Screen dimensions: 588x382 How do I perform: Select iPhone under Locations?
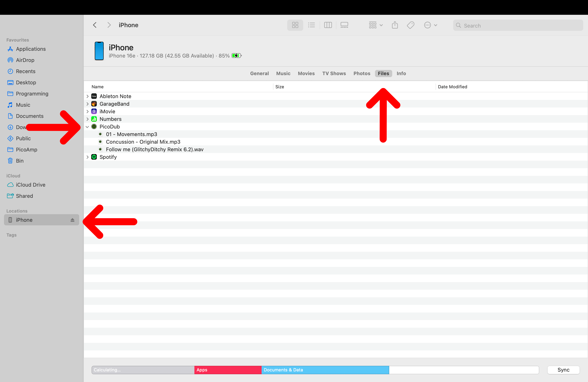41,220
